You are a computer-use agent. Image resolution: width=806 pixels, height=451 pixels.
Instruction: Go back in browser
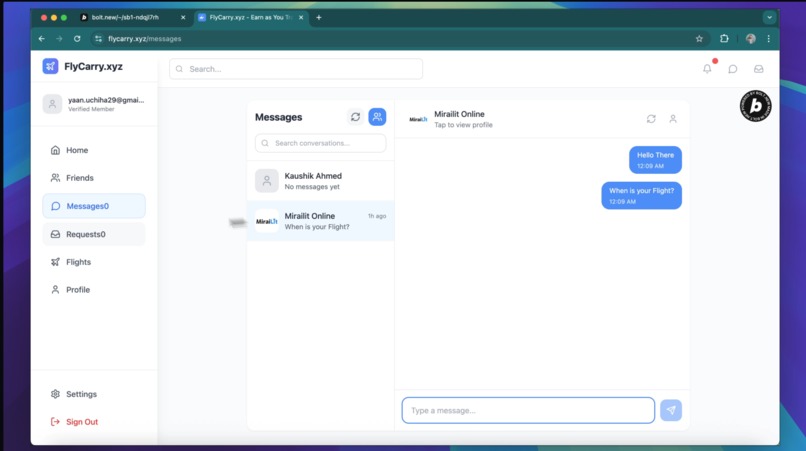(x=42, y=39)
